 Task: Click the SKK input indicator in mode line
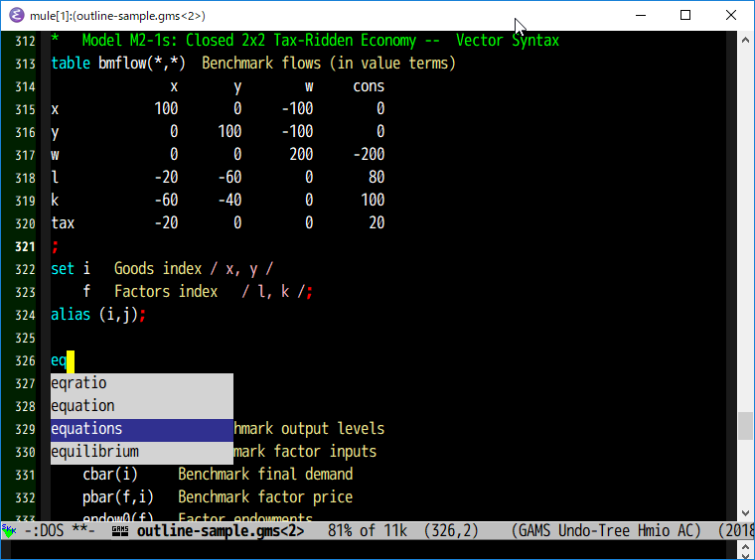9,530
